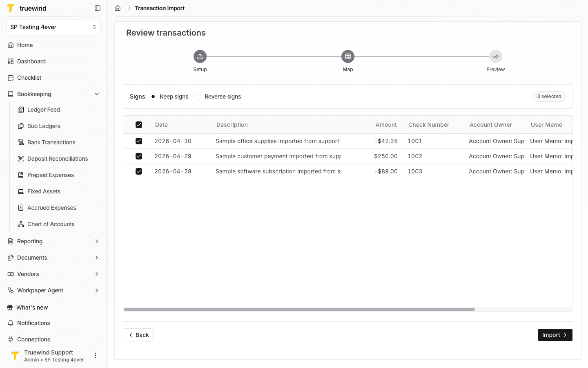The width and height of the screenshot is (588, 368).
Task: Click the $250.00 amount cell
Action: click(386, 156)
